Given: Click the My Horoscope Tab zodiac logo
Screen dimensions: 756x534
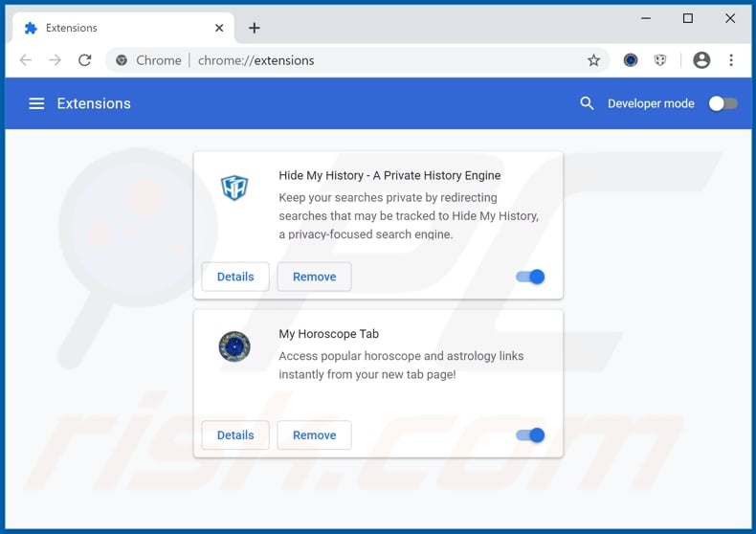Looking at the screenshot, I should point(234,346).
